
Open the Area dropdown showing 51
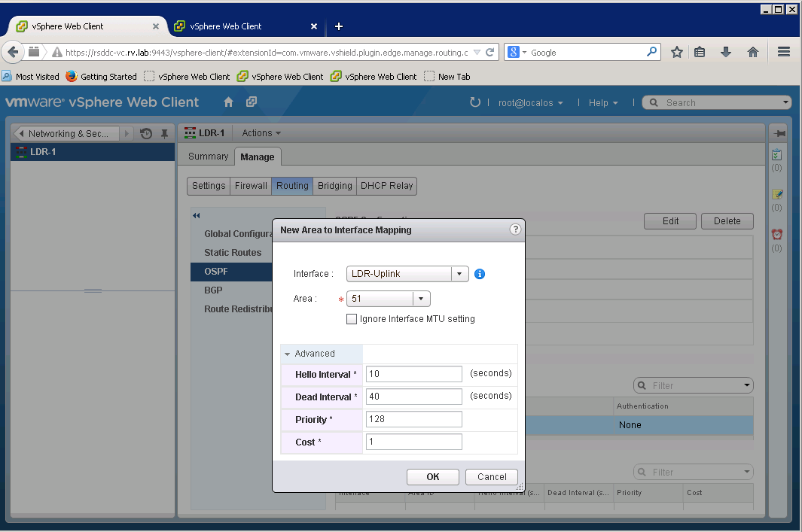(x=421, y=299)
